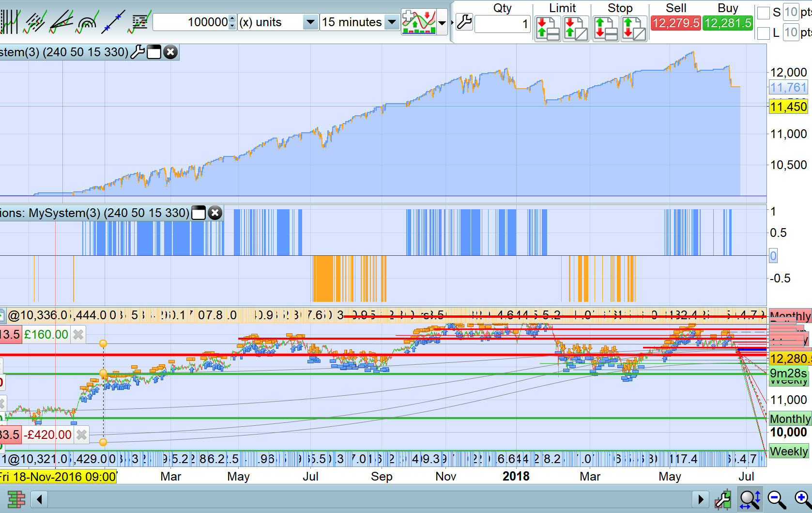Screen dimensions: 812x513
Task: Click the second Stop order icon
Action: click(634, 28)
